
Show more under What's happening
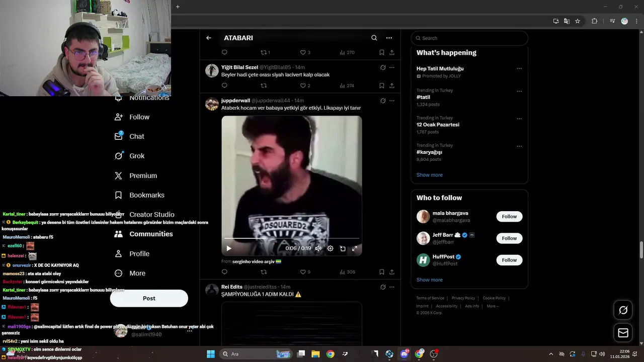(x=429, y=175)
